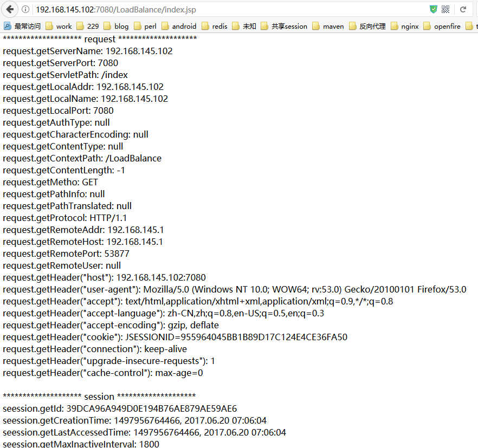Click the address bar URL field
Image resolution: width=478 pixels, height=448 pixels.
pos(217,9)
